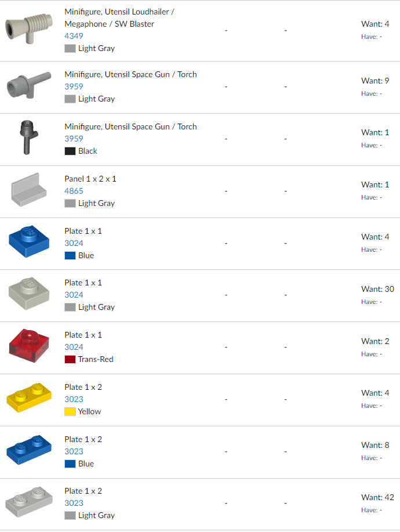Image resolution: width=400 pixels, height=532 pixels.
Task: Open part number 4349 link
Action: 74,36
